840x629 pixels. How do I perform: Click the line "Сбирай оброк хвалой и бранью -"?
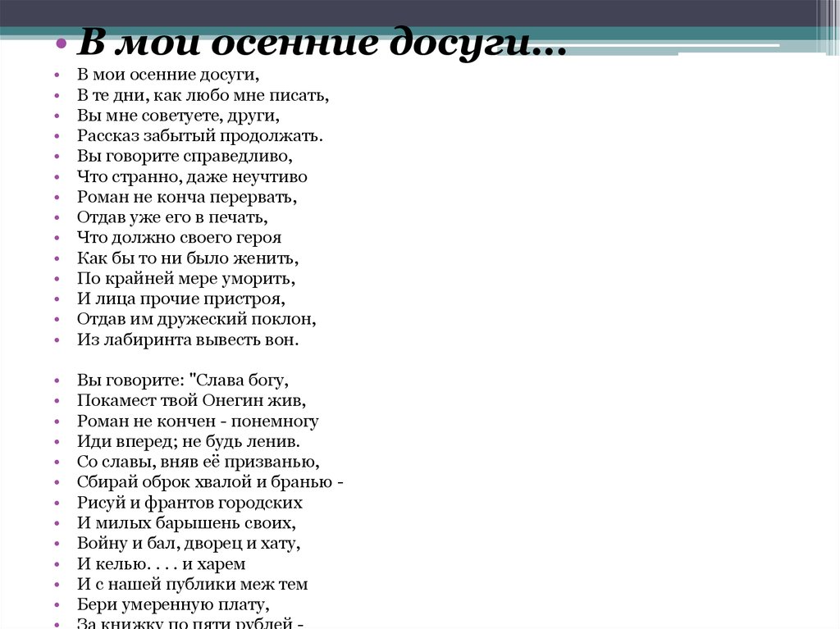click(x=210, y=482)
